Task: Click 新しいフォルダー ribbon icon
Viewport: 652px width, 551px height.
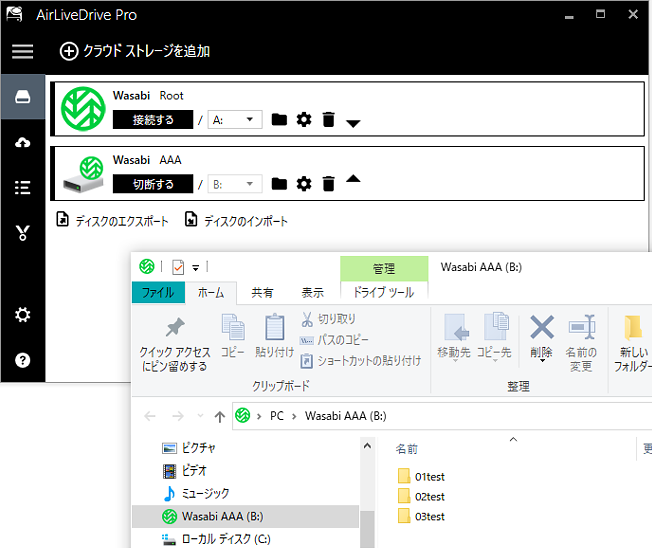Action: [633, 329]
